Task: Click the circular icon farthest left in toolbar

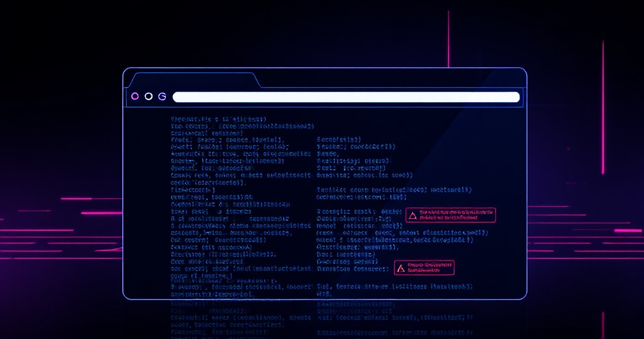Action: pos(135,96)
